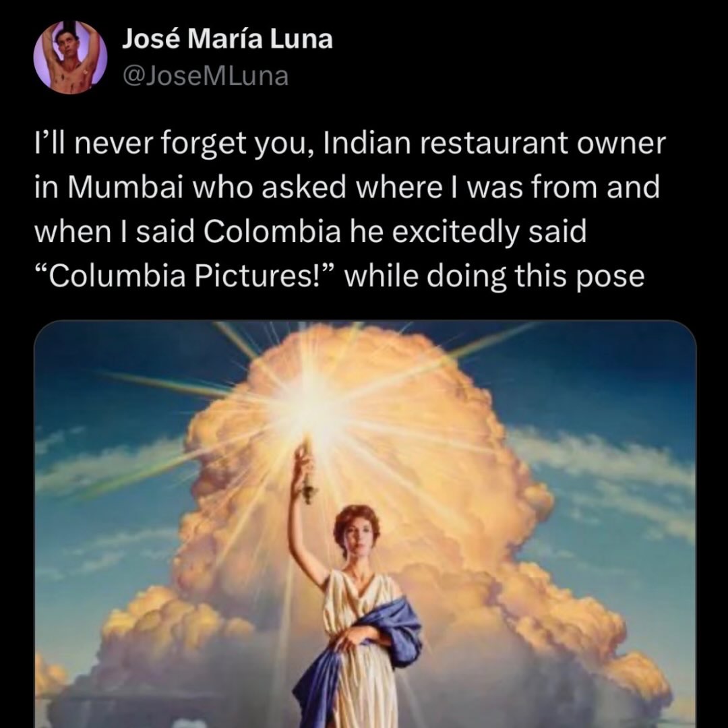The width and height of the screenshot is (728, 728).
Task: Click the phrase "while doing this pose"
Action: click(x=494, y=277)
